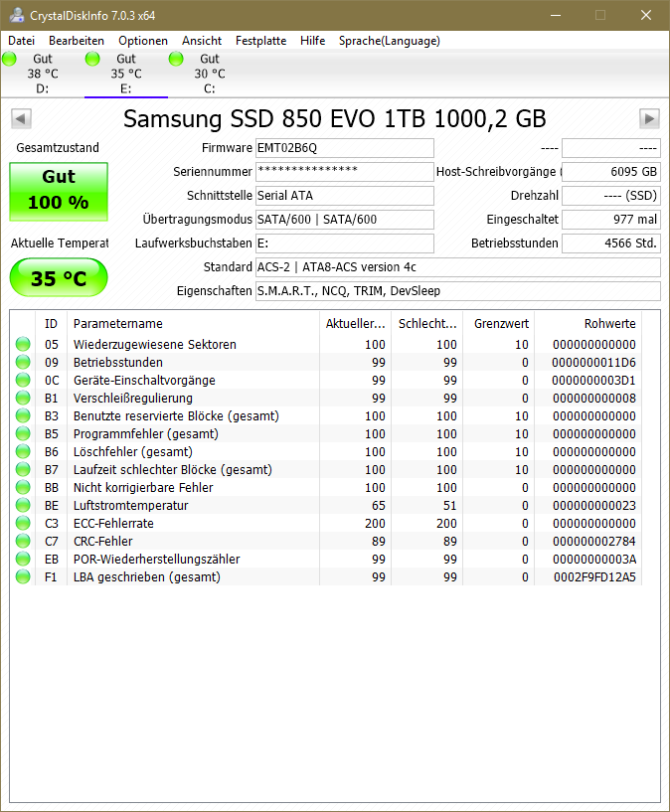Screen dimensions: 670x812
Task: Select raw value 0000000011D6
Action: coord(593,363)
